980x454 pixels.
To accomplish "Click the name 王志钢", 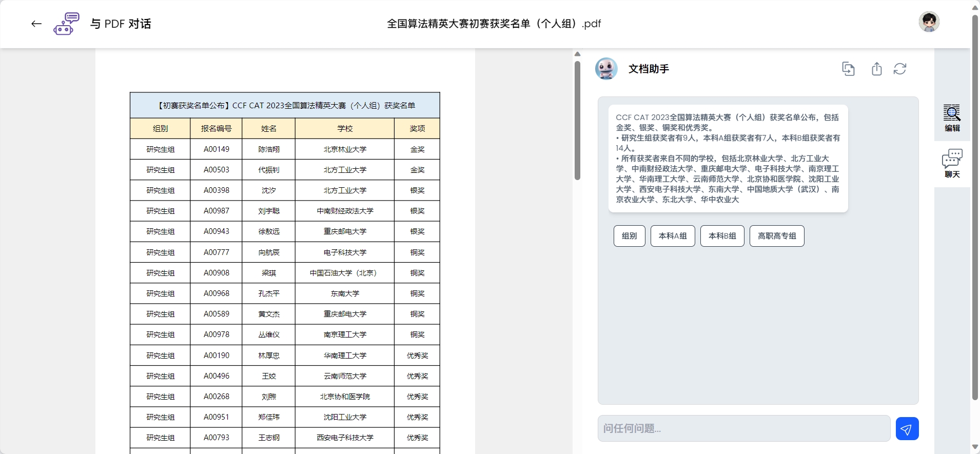I will point(269,438).
